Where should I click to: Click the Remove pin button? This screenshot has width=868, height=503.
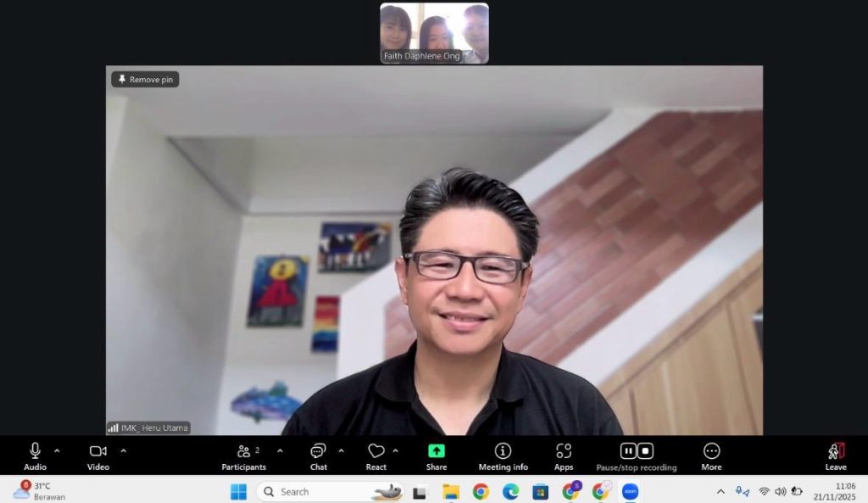145,80
